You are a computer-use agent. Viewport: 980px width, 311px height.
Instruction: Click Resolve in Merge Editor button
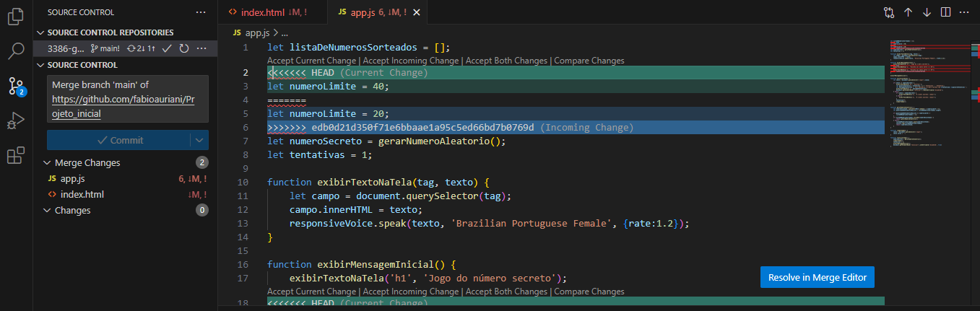(x=818, y=277)
